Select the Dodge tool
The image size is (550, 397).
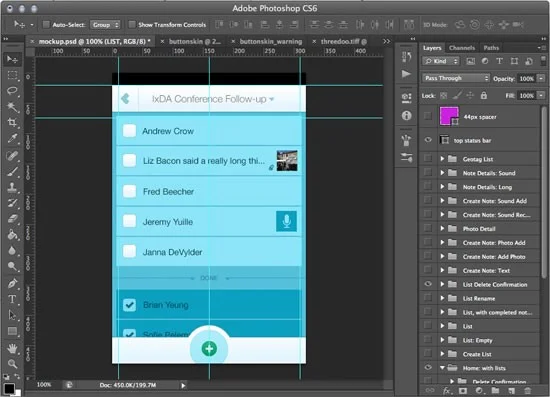tap(12, 267)
